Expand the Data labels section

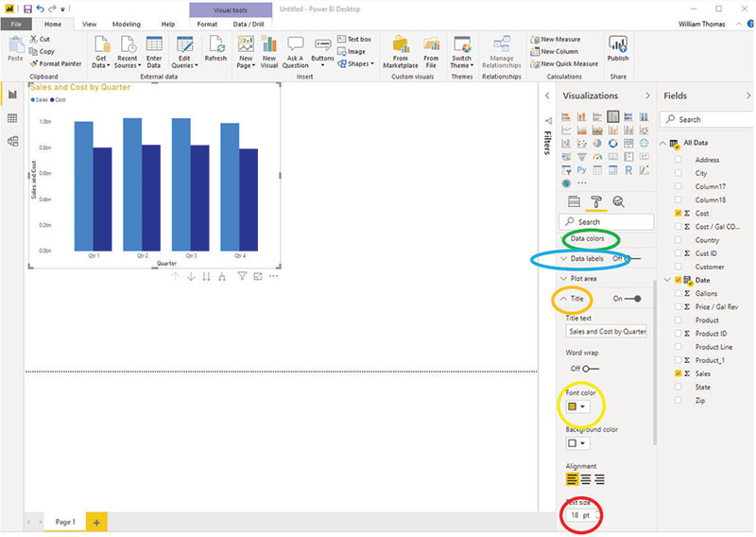coord(565,258)
